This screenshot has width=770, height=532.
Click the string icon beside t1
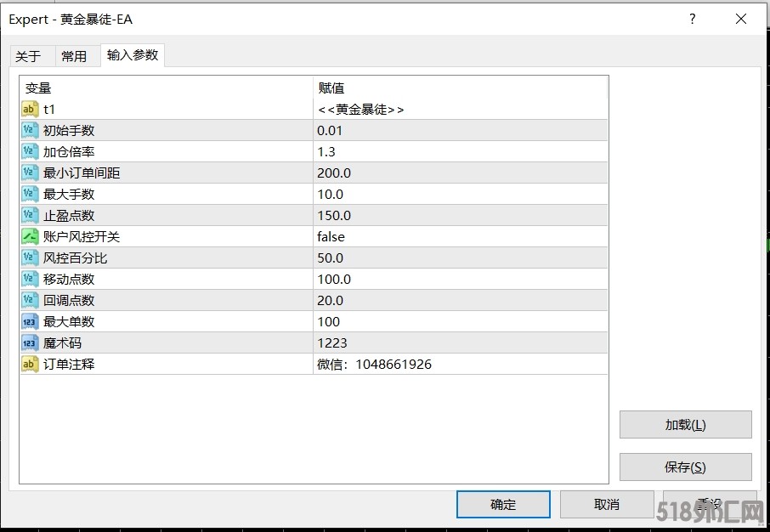[x=30, y=109]
